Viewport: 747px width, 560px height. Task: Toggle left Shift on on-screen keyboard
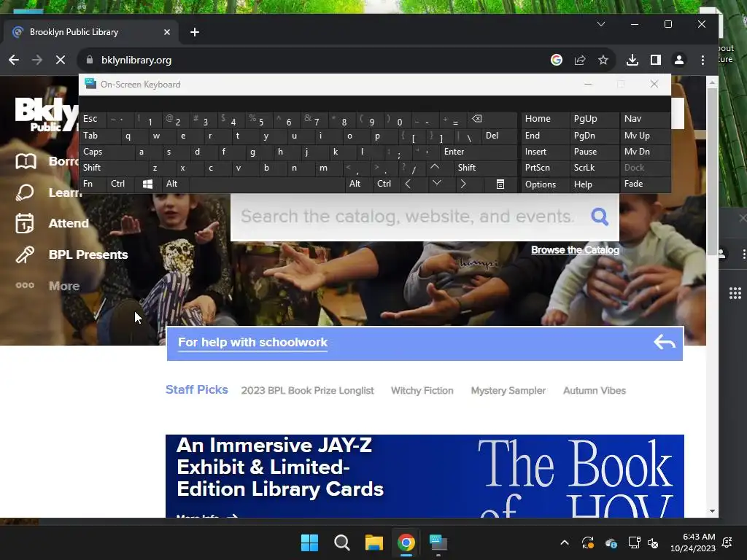(113, 168)
